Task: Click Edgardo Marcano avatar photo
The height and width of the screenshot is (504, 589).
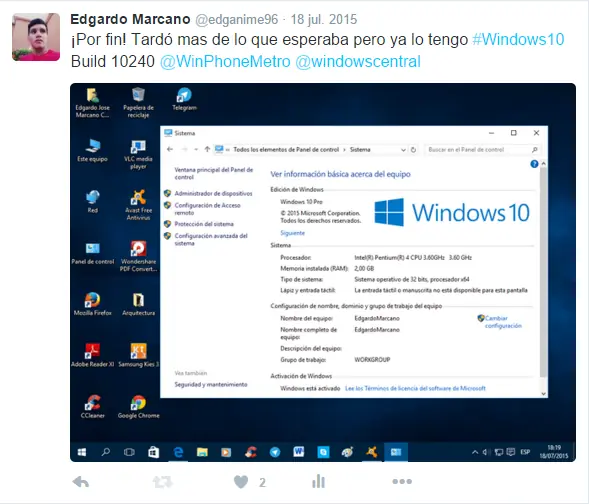Action: (x=36, y=37)
